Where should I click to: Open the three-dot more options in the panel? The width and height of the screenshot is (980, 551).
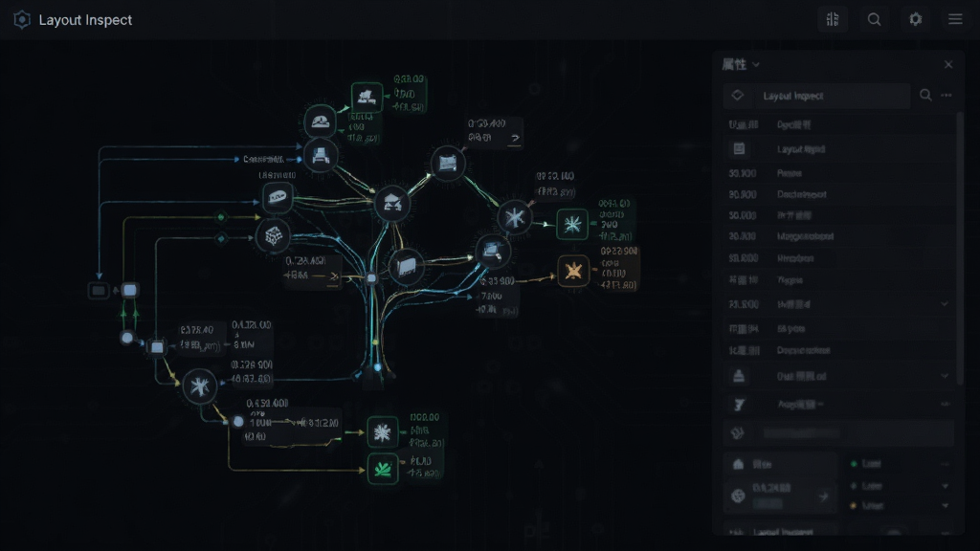coord(947,95)
